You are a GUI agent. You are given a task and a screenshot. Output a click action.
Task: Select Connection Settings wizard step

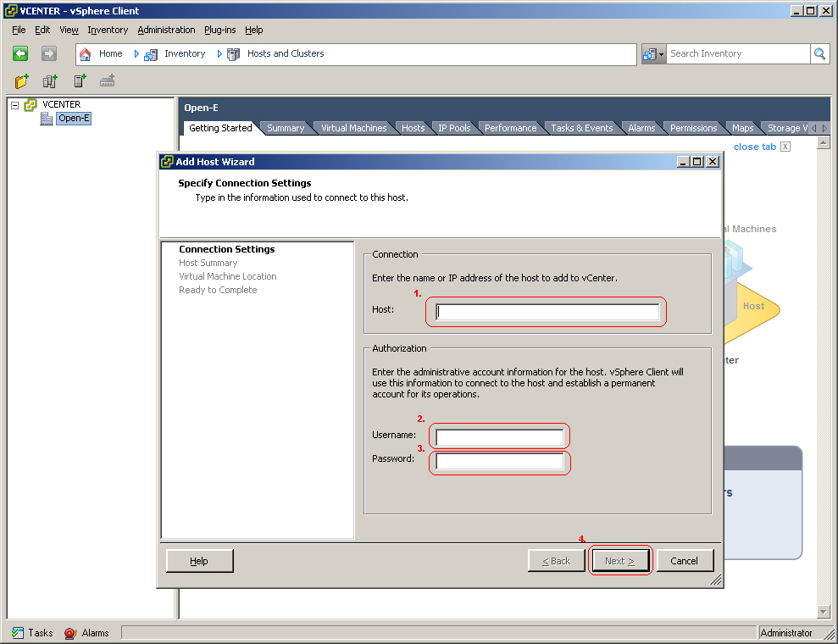tap(226, 249)
